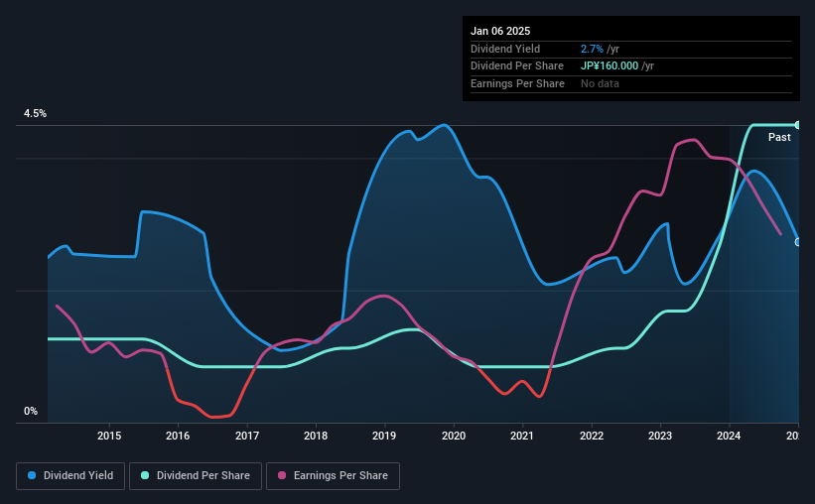
Task: Click the 2020 x-axis label
Action: coord(454,436)
